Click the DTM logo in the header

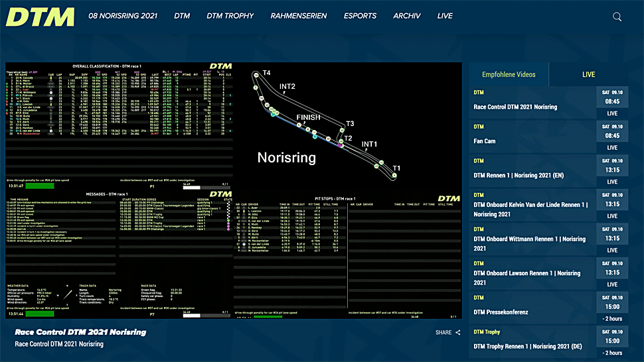[40, 17]
